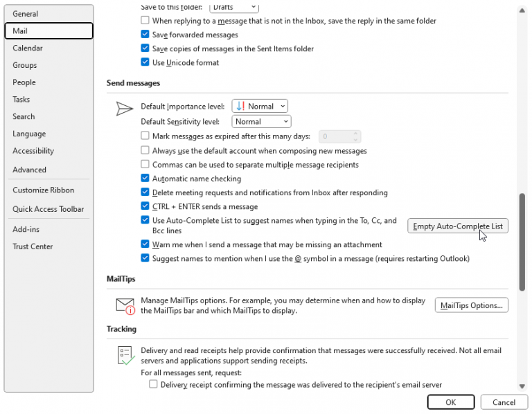Enable Mark messages as expired checkbox
532x414 pixels.
point(145,136)
